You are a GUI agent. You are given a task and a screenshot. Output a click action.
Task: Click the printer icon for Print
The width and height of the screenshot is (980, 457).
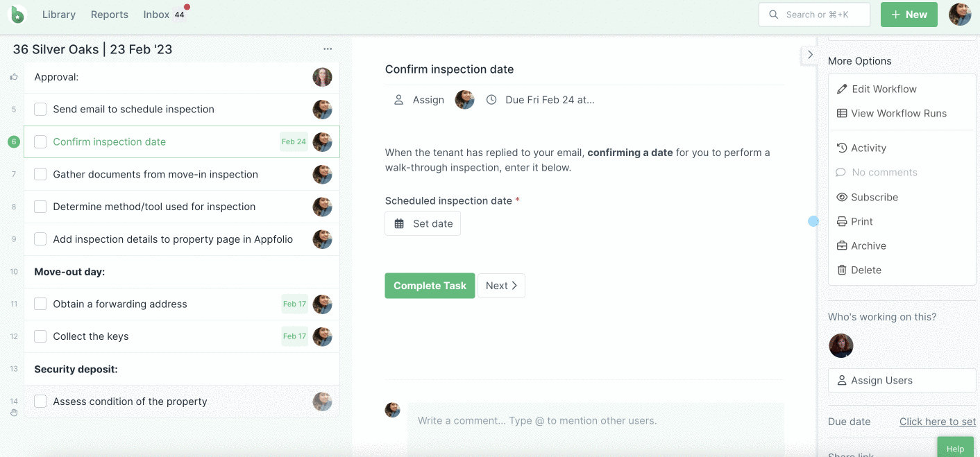[842, 221]
